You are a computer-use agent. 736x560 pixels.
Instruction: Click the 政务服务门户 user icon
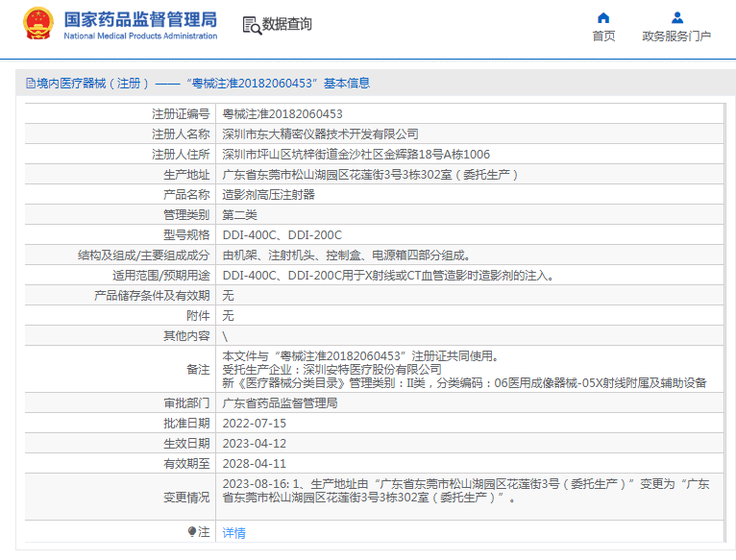coord(676,18)
